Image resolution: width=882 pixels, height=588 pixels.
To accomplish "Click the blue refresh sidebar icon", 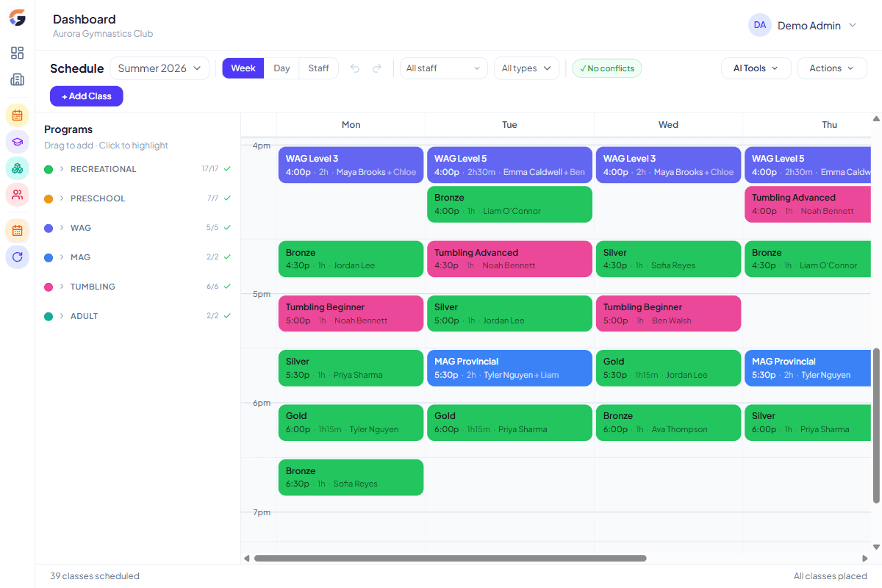I will tap(18, 257).
